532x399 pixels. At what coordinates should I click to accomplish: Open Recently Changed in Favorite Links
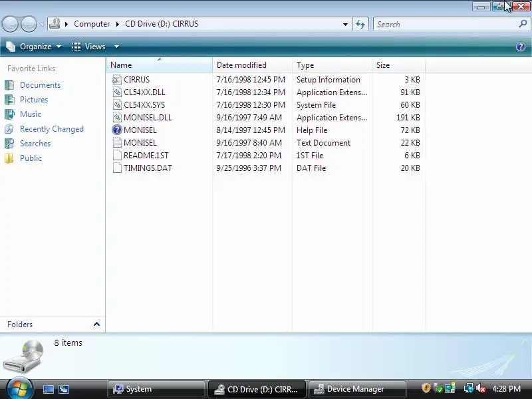coord(52,129)
